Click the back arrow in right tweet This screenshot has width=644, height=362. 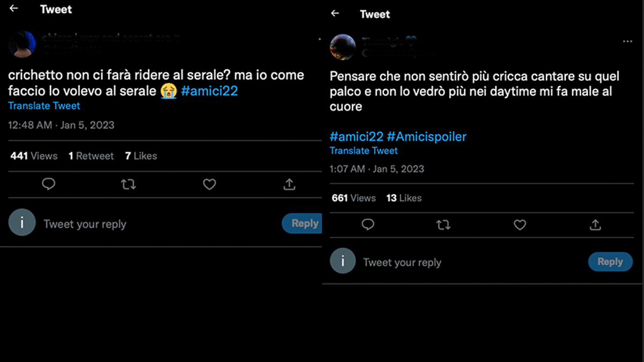tap(335, 13)
